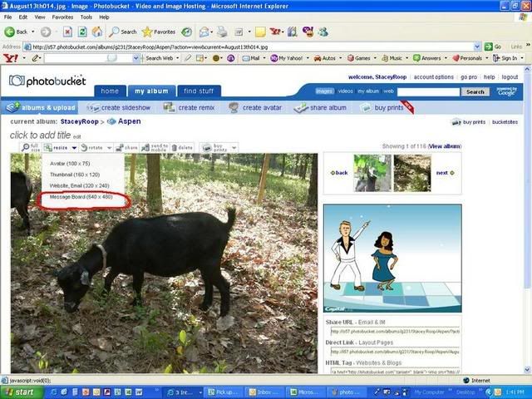Screen dimensions: 532x399
Task: Switch to the my album tab
Action: tap(151, 91)
